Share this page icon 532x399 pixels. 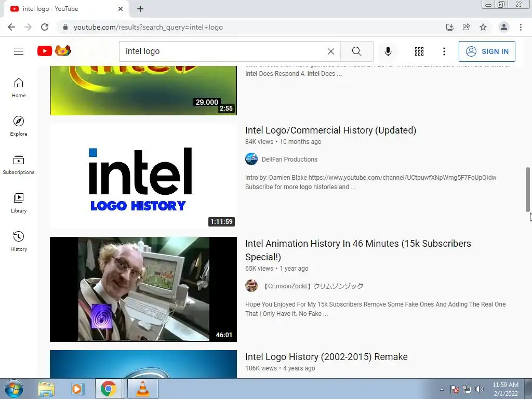point(467,27)
